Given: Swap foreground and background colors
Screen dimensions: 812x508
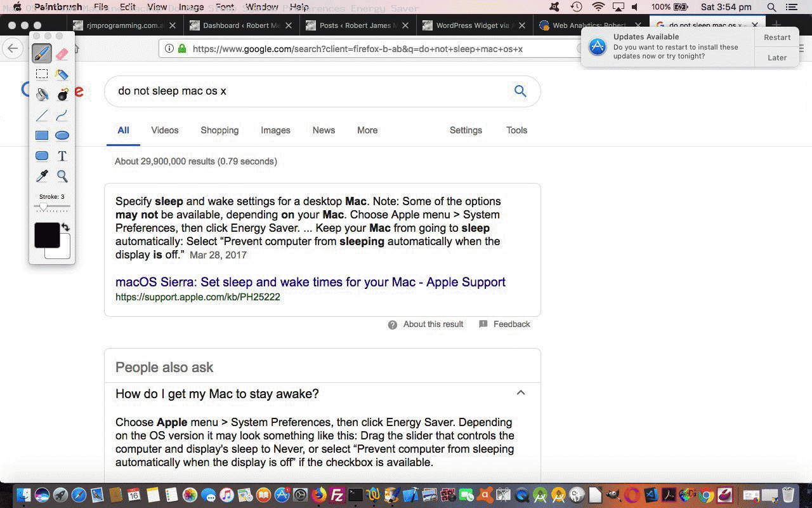Looking at the screenshot, I should pyautogui.click(x=65, y=227).
